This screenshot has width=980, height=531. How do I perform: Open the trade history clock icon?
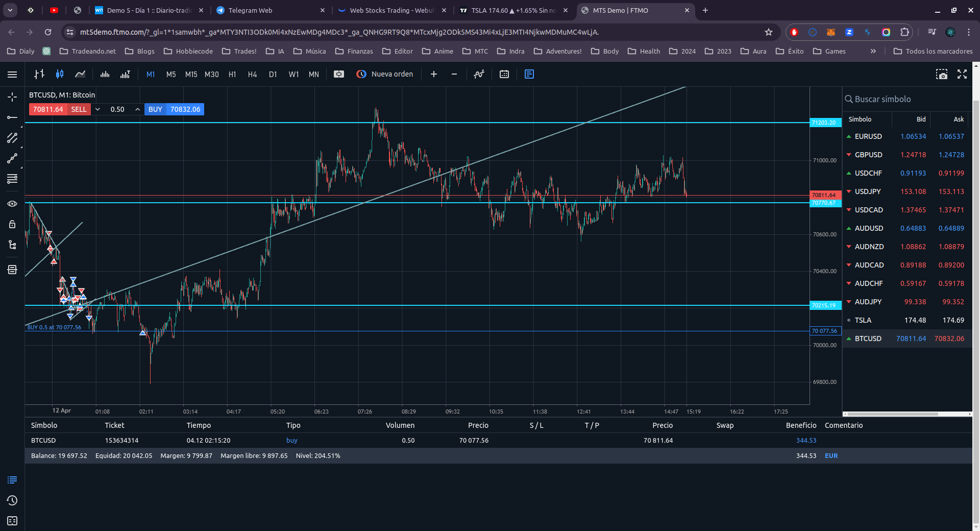tap(12, 500)
